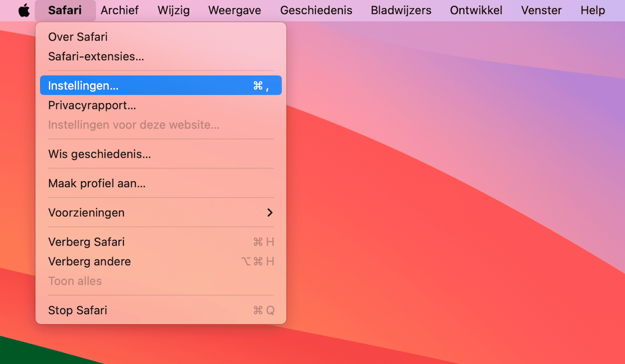Open the Apple logo menu
Screen dimensions: 625x364
pyautogui.click(x=24, y=10)
